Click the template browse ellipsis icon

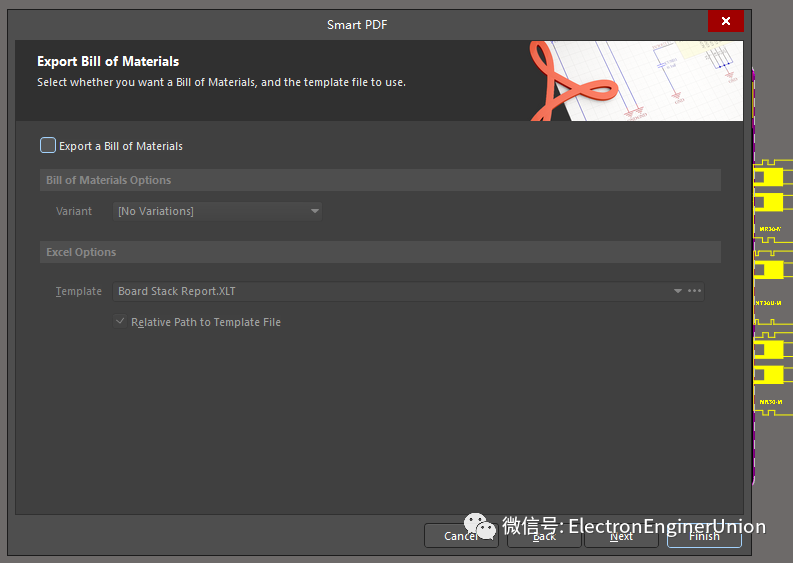click(694, 291)
